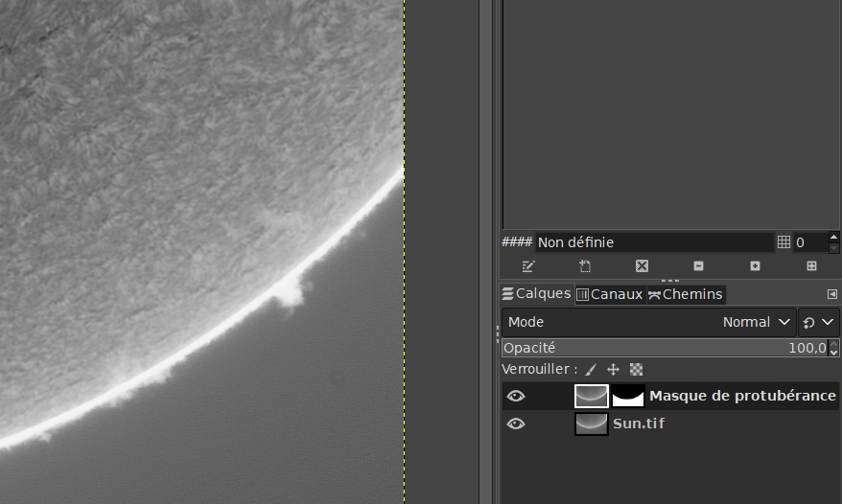The image size is (842, 504).
Task: Click the edit color pencil icon
Action: coord(528,265)
